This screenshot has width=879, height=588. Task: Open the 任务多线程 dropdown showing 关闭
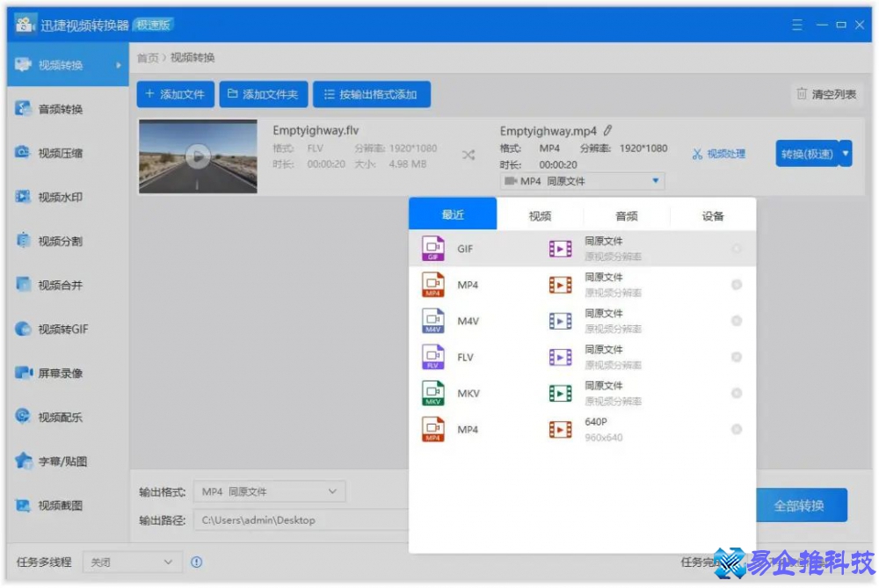(x=132, y=562)
